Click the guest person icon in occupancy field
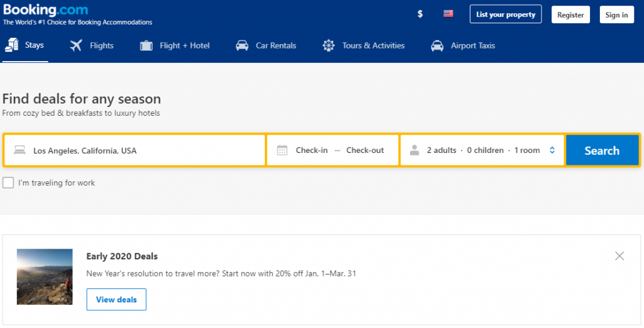The image size is (644, 328). (x=414, y=150)
